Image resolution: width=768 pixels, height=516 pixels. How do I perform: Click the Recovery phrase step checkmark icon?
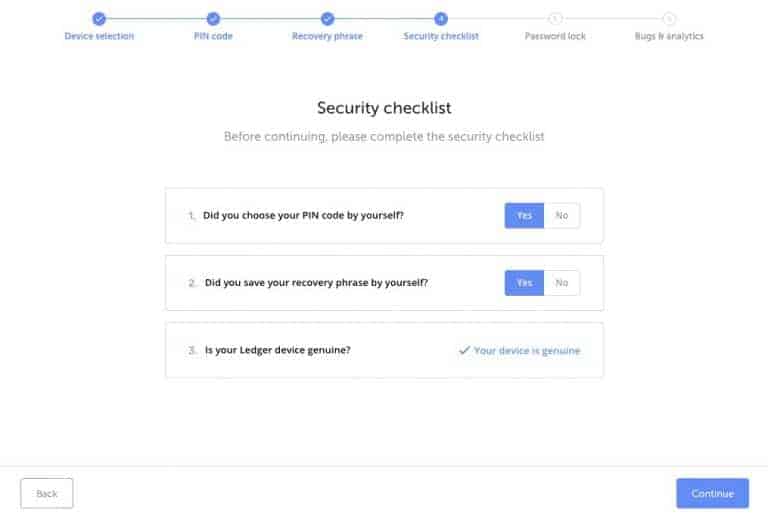point(327,18)
